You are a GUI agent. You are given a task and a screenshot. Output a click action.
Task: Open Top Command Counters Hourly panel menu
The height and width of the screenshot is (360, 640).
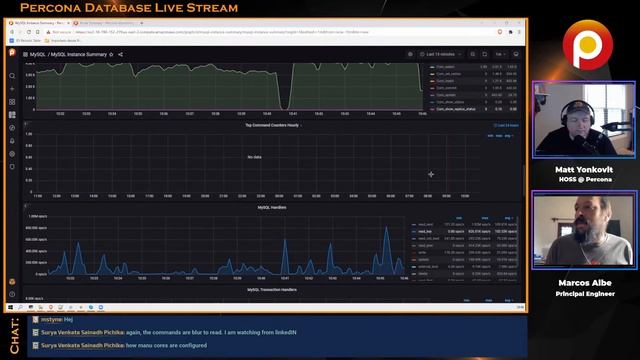pos(272,125)
